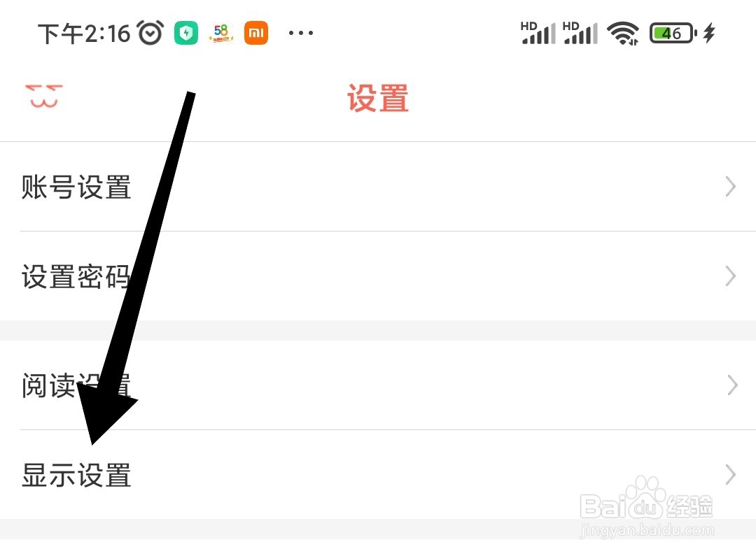This screenshot has height=556, width=756.
Task: Expand the 设置密码 row chevron
Action: click(730, 276)
